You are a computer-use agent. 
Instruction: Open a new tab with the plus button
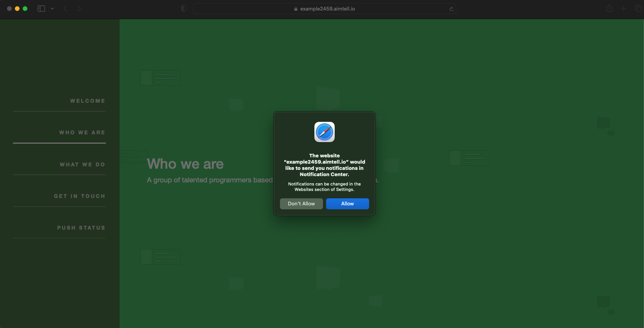pos(624,9)
